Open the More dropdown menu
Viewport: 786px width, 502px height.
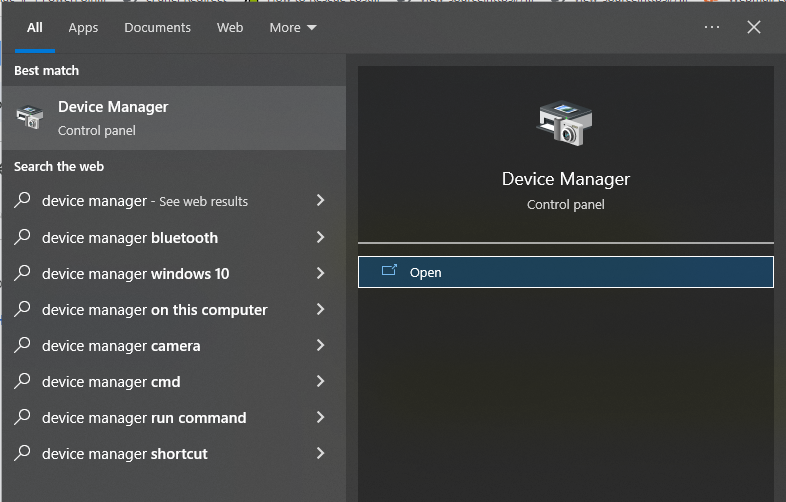pos(293,28)
